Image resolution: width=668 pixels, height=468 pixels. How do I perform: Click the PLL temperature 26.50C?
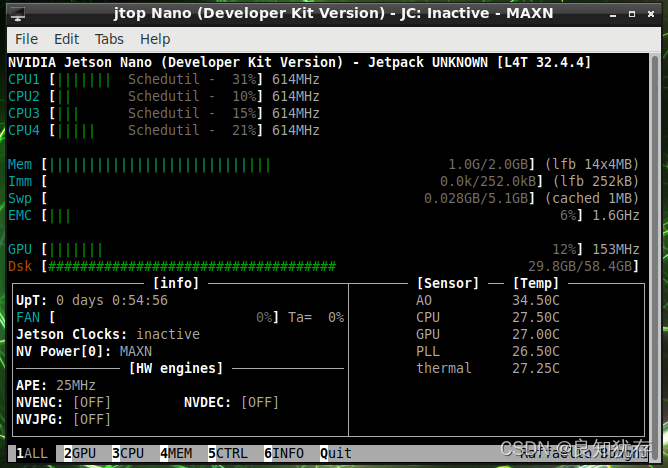(x=536, y=351)
